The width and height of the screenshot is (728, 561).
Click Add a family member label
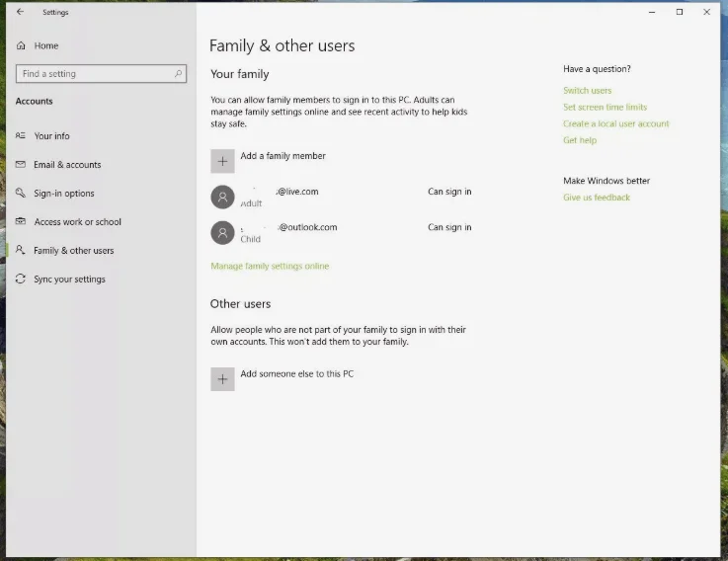tap(283, 156)
